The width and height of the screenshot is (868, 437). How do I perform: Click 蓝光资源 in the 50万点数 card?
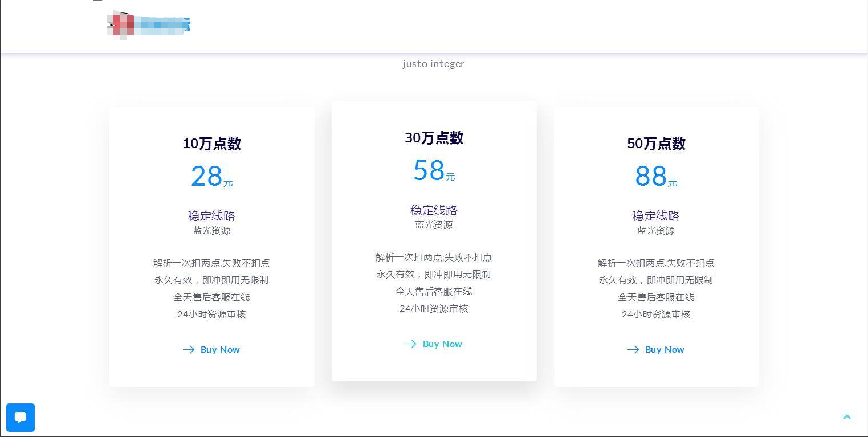[656, 231]
